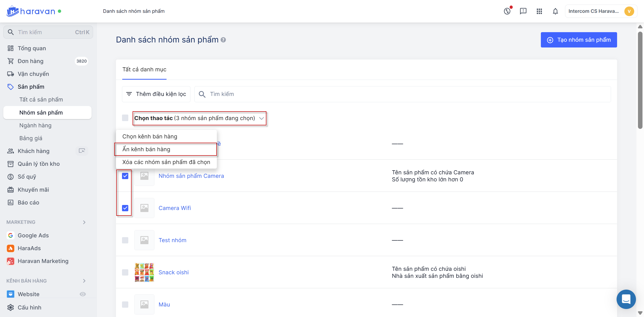Open Google Ads in sidebar
The image size is (644, 317).
(33, 235)
